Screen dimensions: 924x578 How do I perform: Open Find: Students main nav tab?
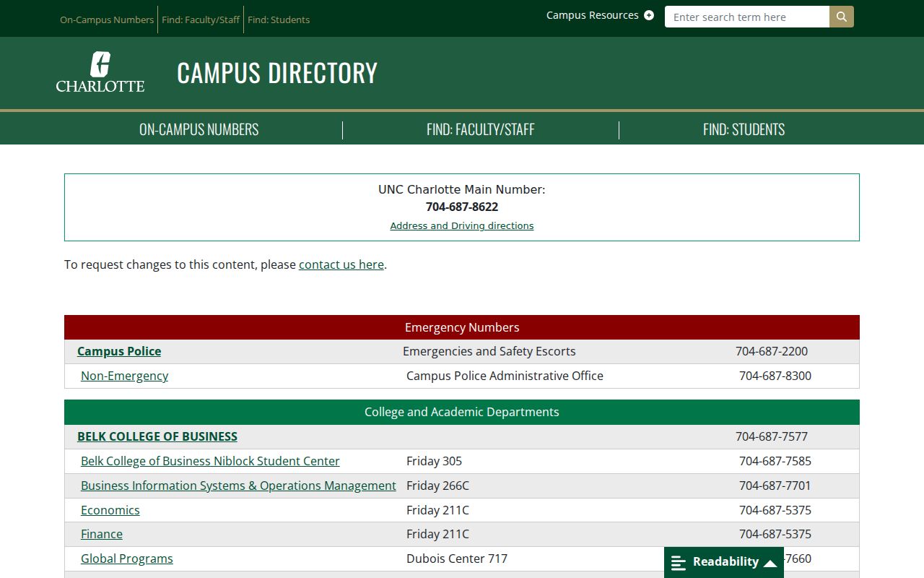744,129
